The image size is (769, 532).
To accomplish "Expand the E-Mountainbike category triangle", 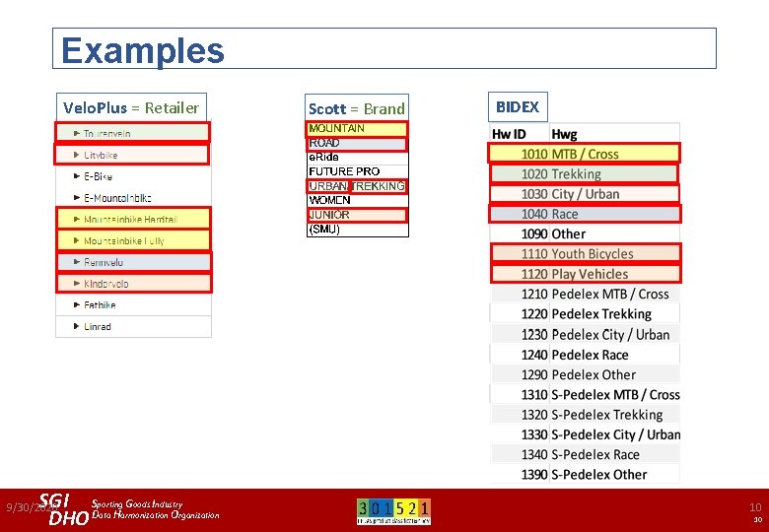I will click(x=77, y=198).
